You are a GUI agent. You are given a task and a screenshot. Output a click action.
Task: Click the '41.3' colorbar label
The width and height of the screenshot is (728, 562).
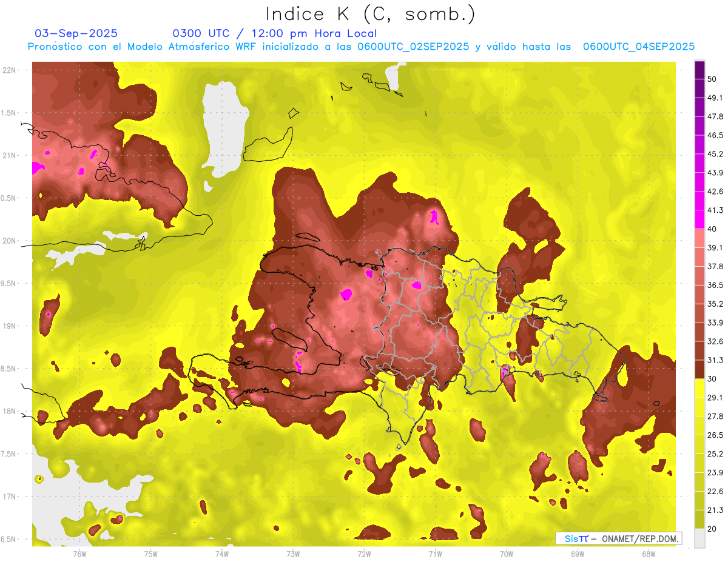click(x=715, y=210)
